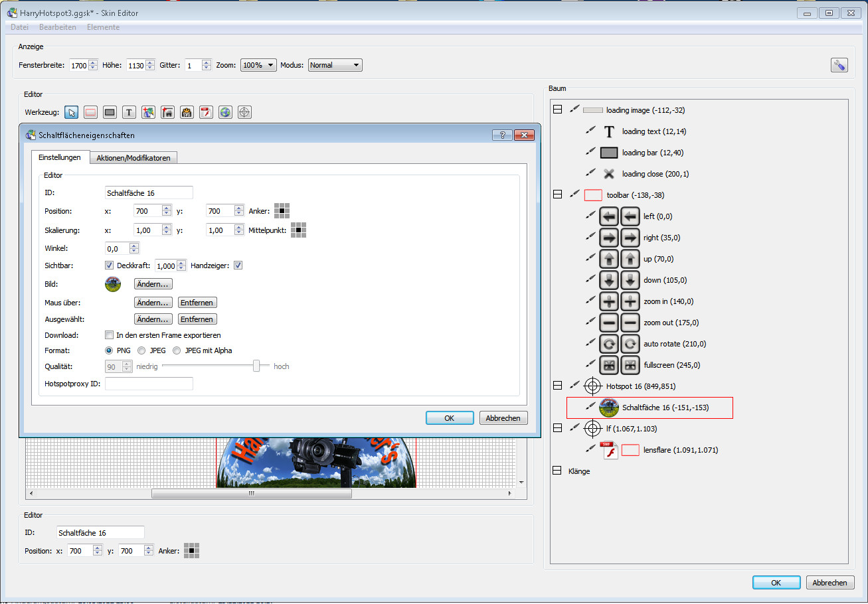Click the Qualität slider handle
Image resolution: width=868 pixels, height=604 pixels.
point(256,366)
